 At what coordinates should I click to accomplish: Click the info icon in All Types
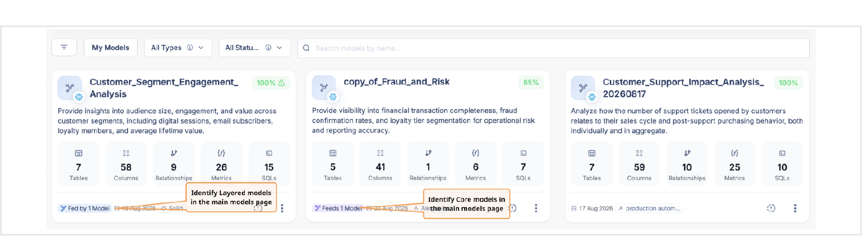pos(190,48)
